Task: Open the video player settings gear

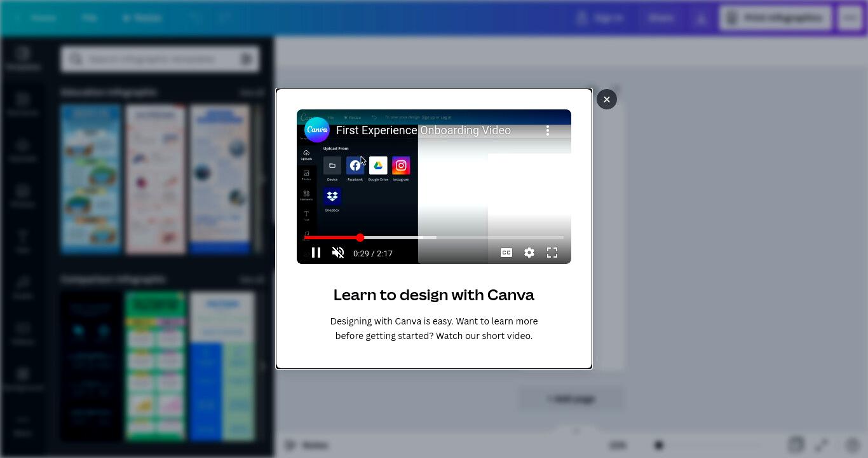Action: (x=529, y=253)
